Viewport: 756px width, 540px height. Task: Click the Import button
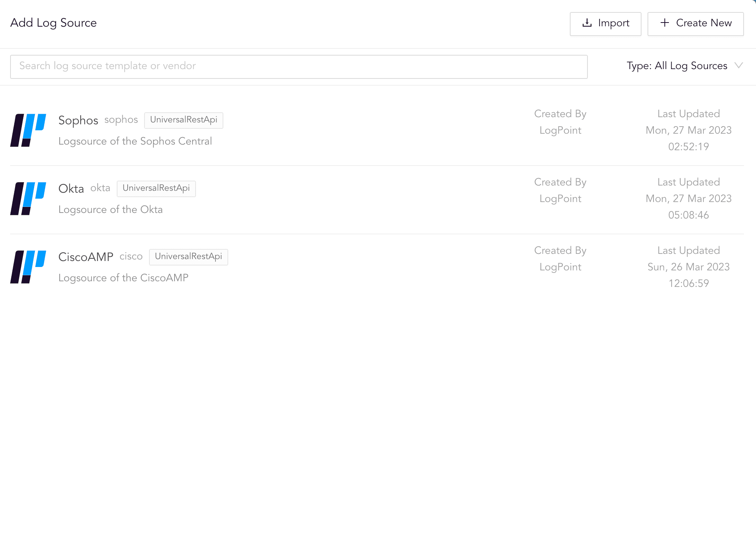605,23
